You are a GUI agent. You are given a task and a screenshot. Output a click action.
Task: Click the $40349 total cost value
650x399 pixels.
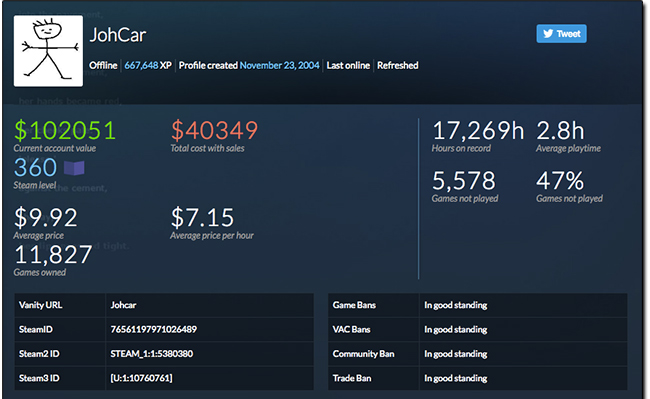click(214, 131)
